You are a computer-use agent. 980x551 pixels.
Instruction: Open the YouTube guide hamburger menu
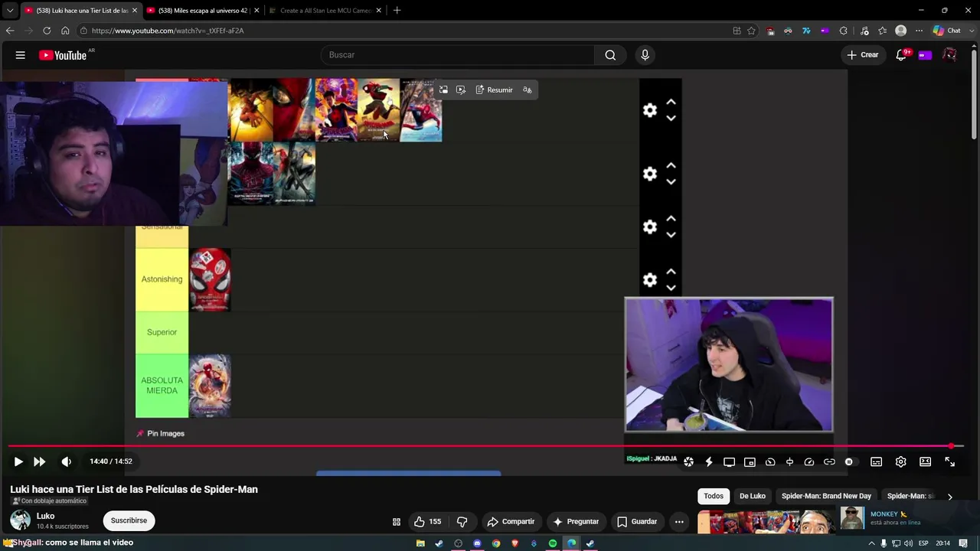tap(21, 55)
